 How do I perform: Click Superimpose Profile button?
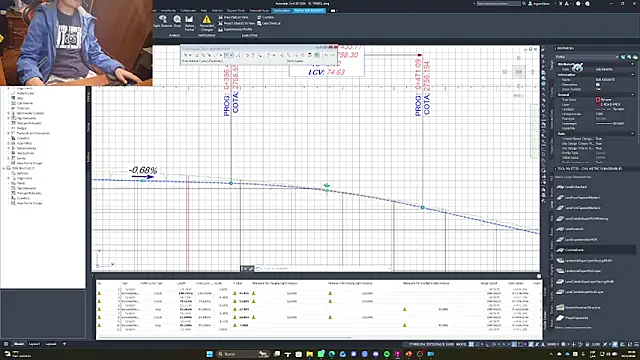pos(235,29)
